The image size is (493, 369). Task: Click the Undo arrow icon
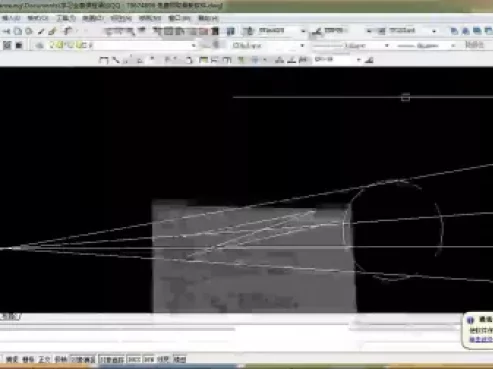[x=68, y=31]
